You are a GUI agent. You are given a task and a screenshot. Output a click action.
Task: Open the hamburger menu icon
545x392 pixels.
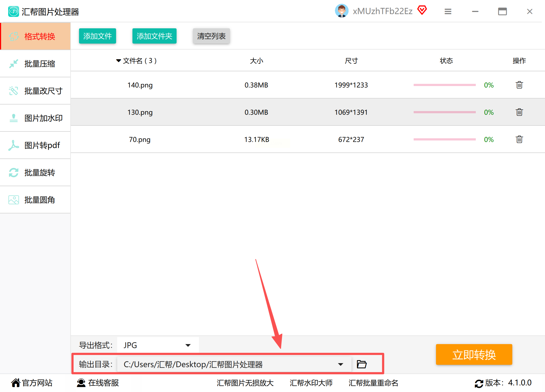[x=448, y=11]
